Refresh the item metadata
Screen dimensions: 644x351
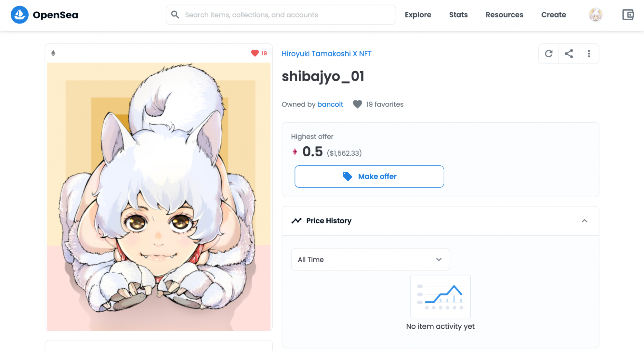click(x=549, y=54)
